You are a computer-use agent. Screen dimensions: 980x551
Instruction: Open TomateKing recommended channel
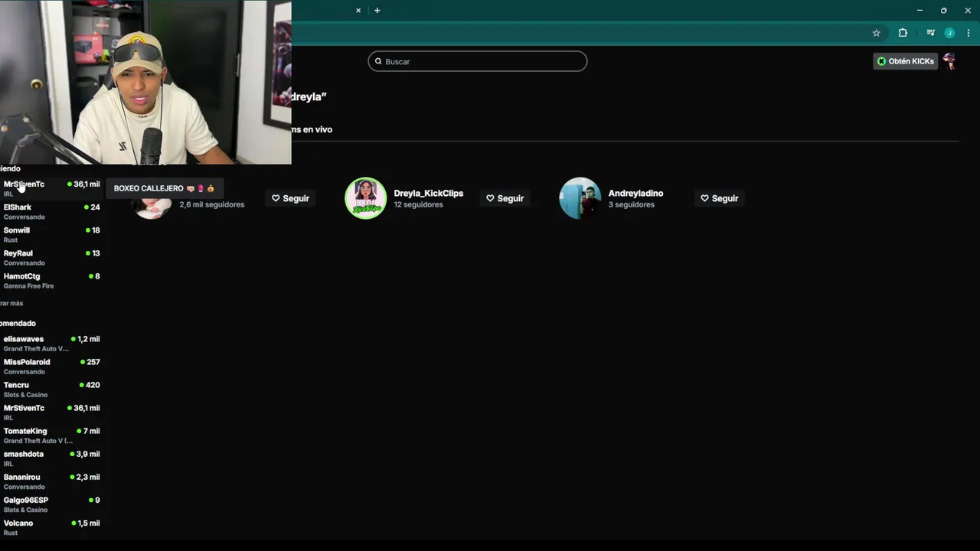click(51, 435)
